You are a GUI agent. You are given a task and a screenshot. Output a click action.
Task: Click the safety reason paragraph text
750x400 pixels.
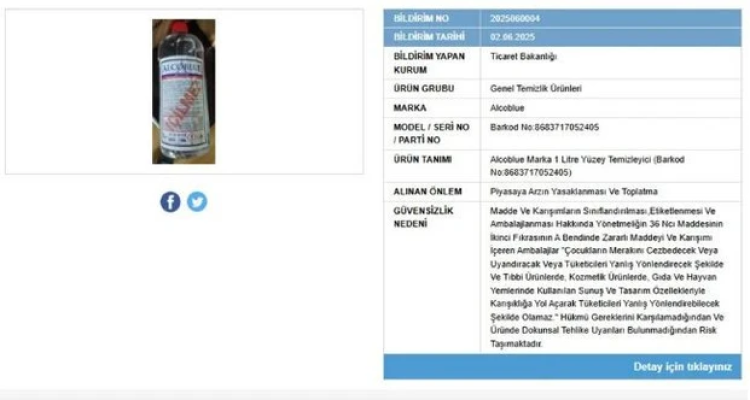tap(607, 278)
